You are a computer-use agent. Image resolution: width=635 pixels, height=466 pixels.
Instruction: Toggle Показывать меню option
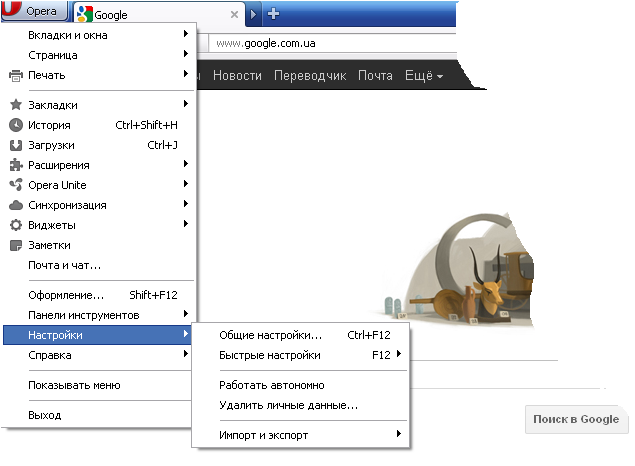coord(98,385)
